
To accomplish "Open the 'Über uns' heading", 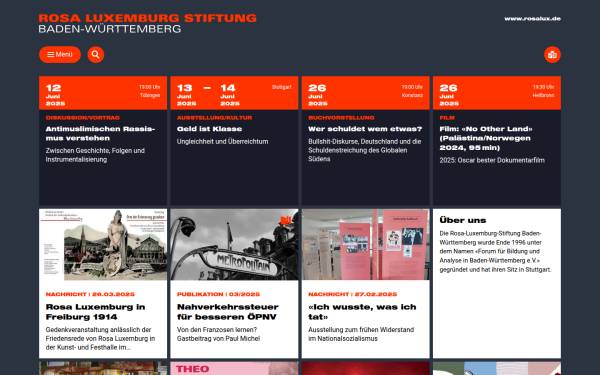I will pos(463,220).
